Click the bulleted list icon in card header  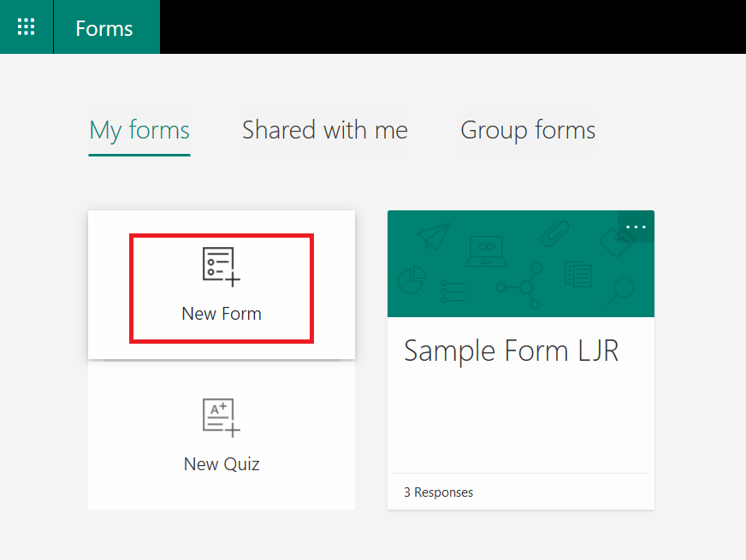[452, 291]
